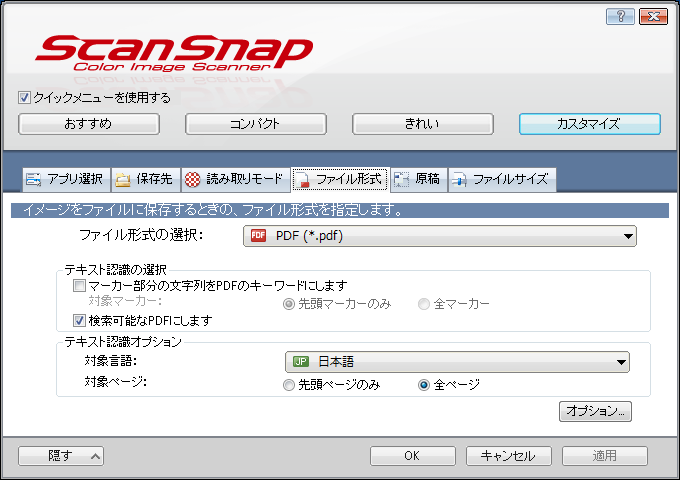This screenshot has width=680, height=480.
Task: Click the コンパクト profile button
Action: tap(256, 124)
